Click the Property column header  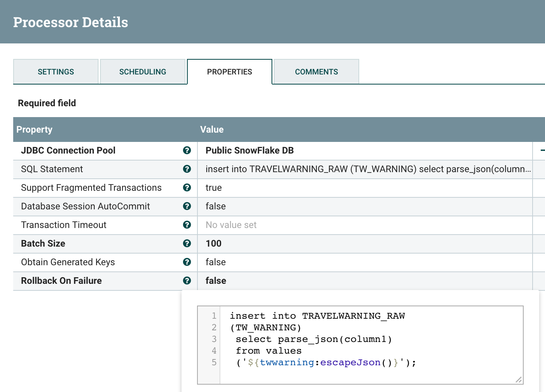click(34, 130)
